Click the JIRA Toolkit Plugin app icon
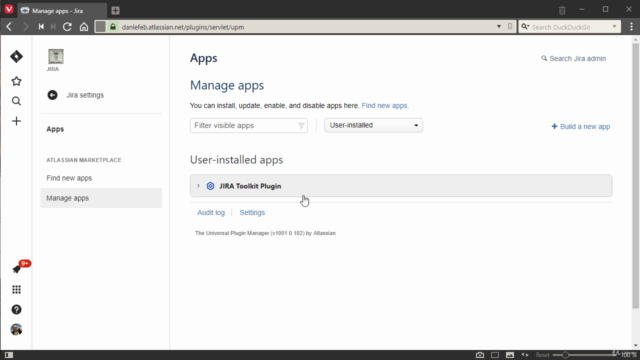This screenshot has height=360, width=640. pyautogui.click(x=210, y=186)
